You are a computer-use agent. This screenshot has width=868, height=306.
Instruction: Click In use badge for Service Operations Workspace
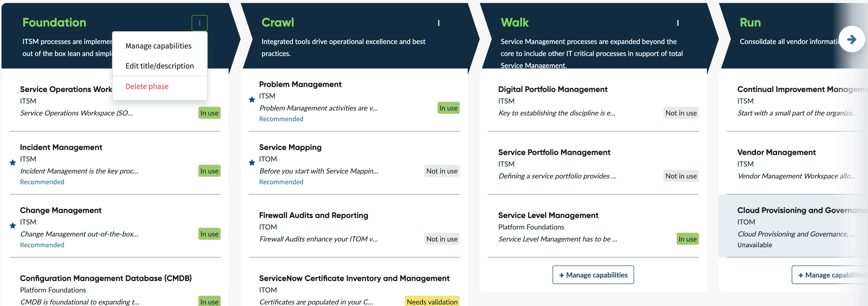[209, 113]
